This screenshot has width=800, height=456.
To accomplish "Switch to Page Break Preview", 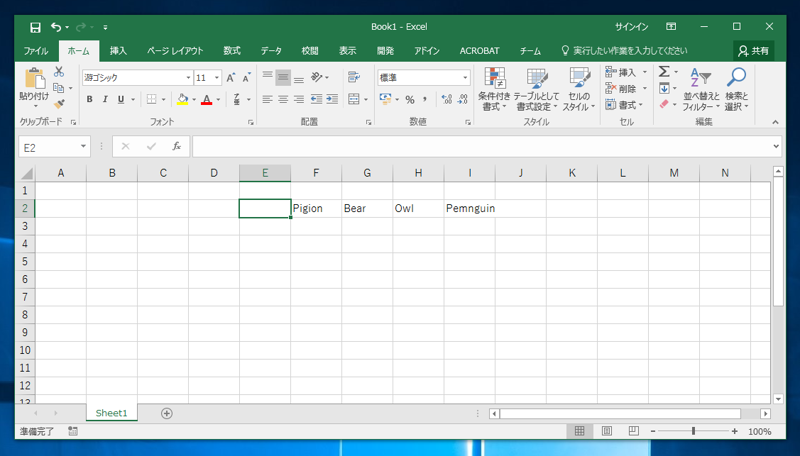I will pyautogui.click(x=633, y=432).
